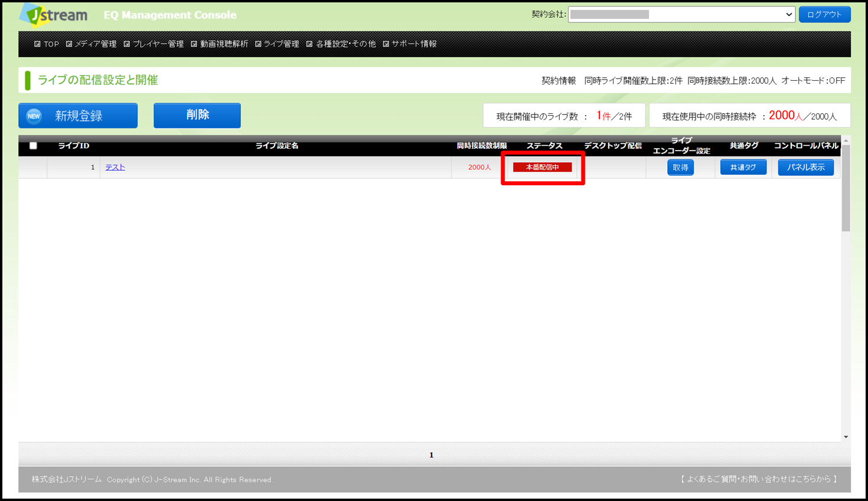The image size is (868, 501).
Task: Click the ステータス column header
Action: (x=544, y=146)
